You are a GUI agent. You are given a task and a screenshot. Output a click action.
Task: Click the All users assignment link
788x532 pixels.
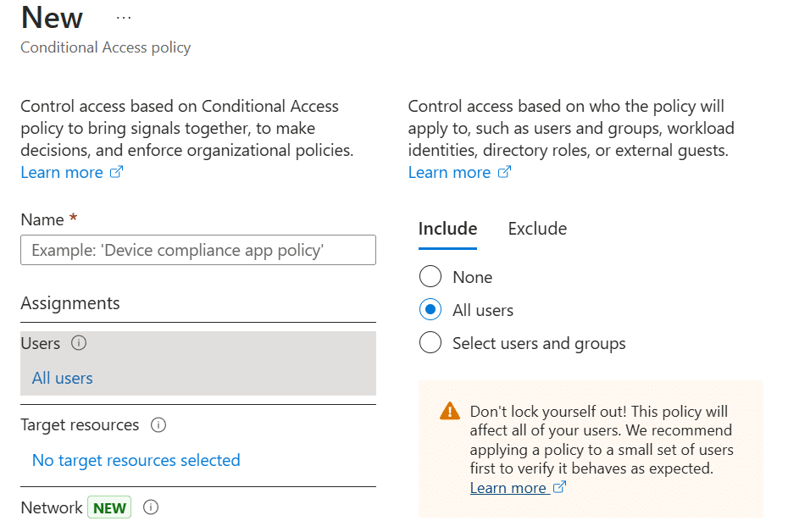pyautogui.click(x=63, y=379)
